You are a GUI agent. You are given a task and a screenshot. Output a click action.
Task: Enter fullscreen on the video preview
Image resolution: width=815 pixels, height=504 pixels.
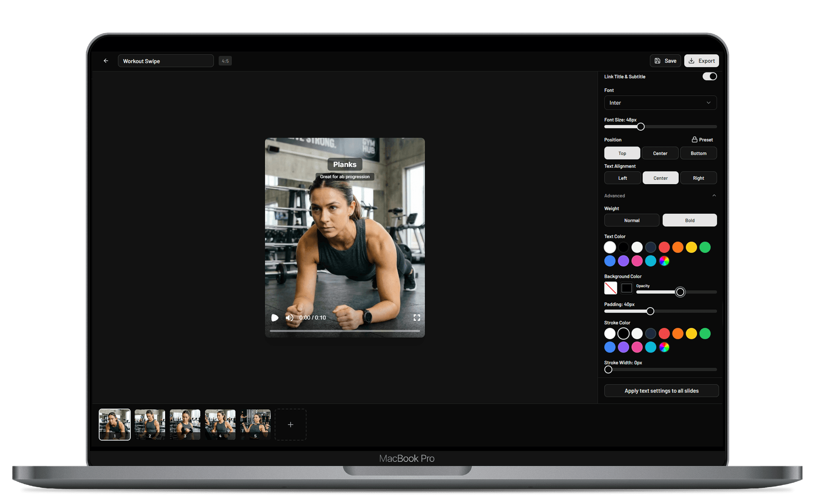click(417, 317)
